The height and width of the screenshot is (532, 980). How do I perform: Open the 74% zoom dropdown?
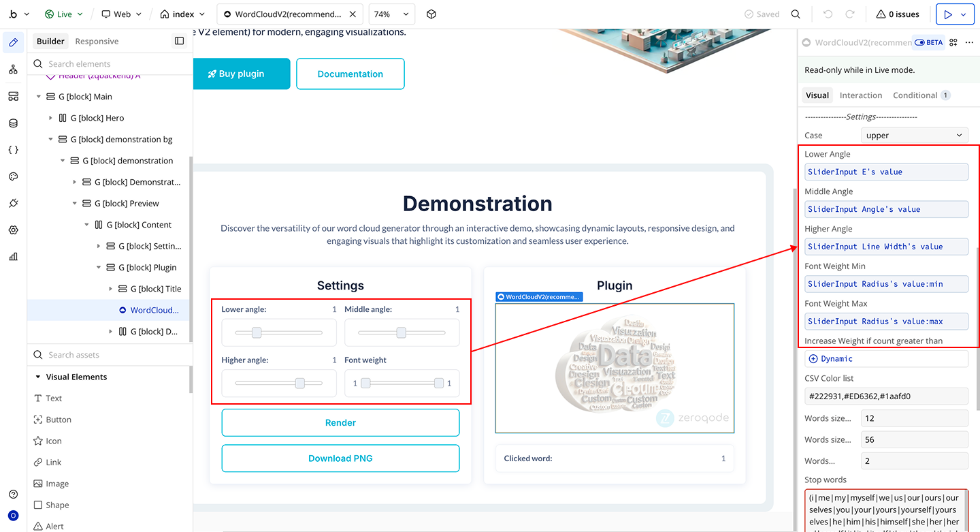[391, 14]
